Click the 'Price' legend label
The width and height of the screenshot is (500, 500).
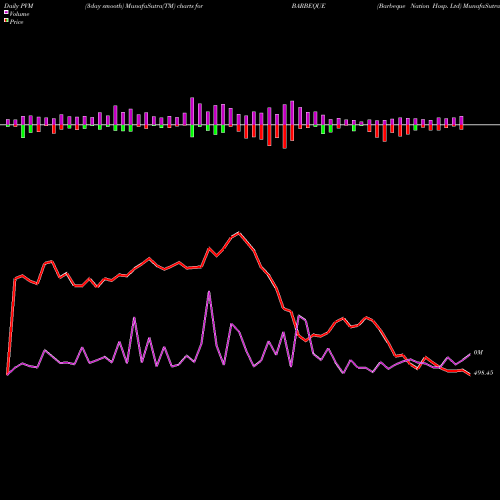pos(16,22)
